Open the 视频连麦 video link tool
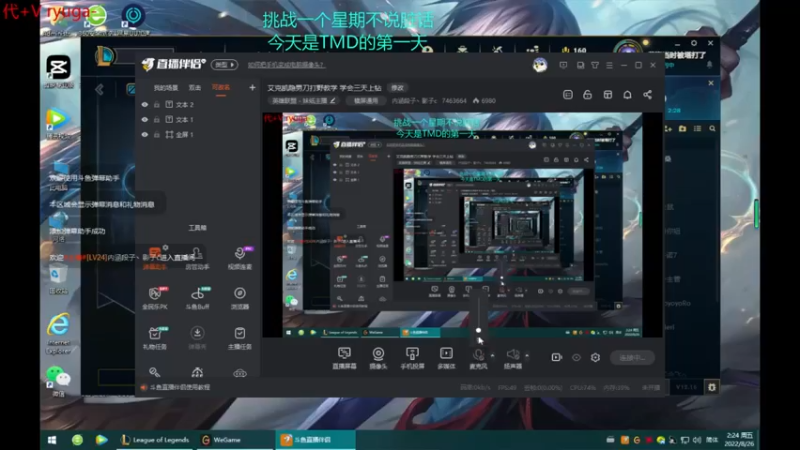800x450 pixels. click(239, 258)
